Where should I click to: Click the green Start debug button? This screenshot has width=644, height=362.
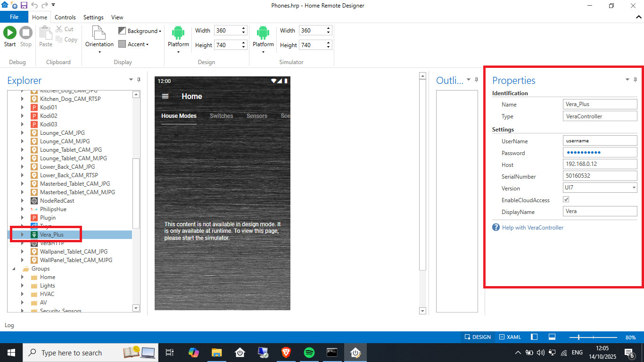[x=10, y=33]
